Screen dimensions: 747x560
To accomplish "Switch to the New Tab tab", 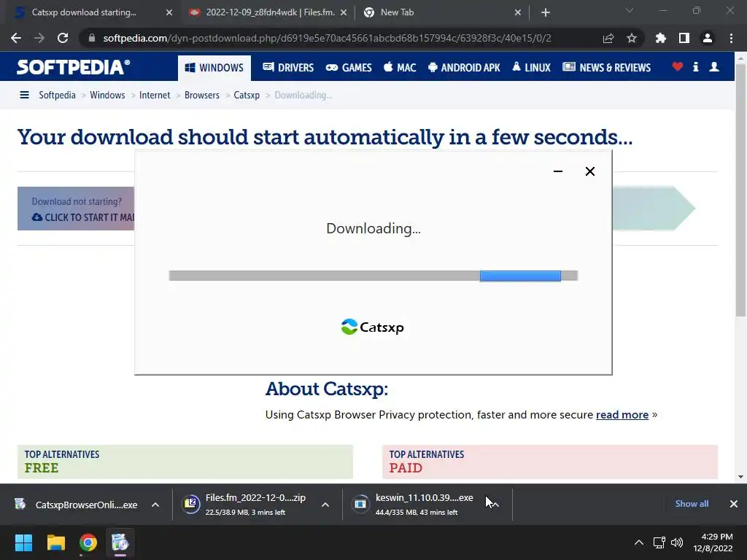I will (397, 12).
